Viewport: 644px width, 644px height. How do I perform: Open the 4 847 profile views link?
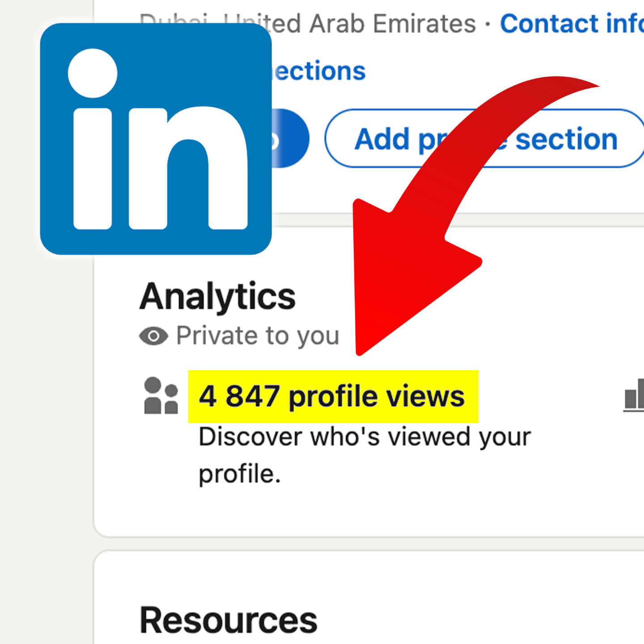pos(331,397)
